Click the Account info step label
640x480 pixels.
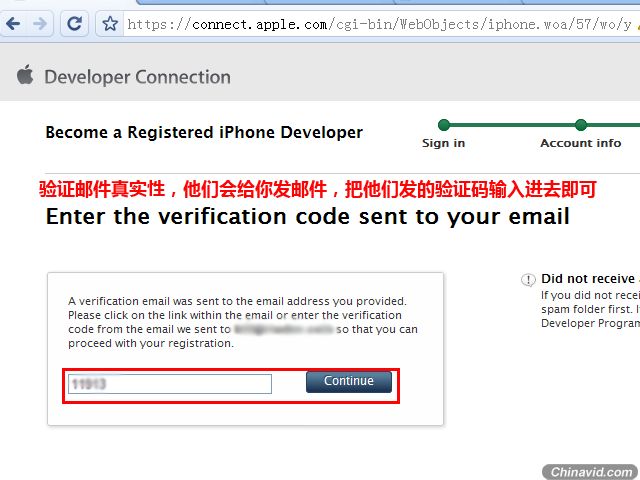pyautogui.click(x=581, y=143)
